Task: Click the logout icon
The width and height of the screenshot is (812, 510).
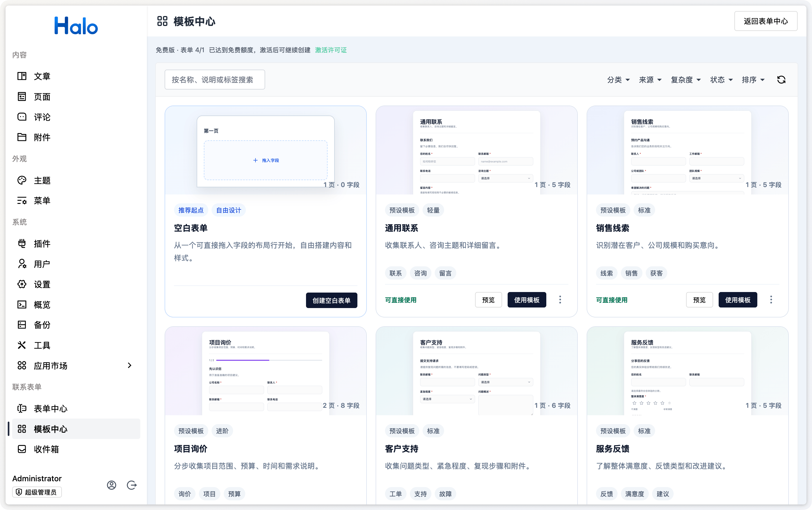Action: coord(132,485)
